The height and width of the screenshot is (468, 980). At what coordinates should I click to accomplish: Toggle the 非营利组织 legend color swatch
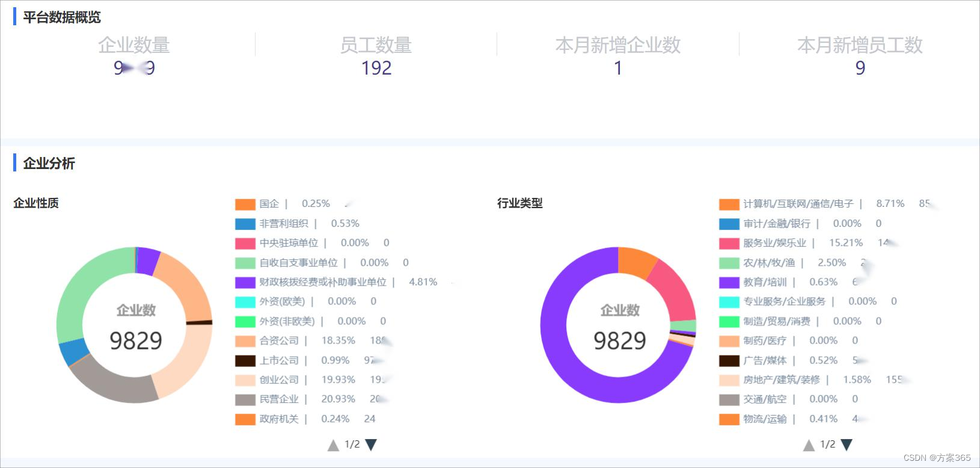[x=245, y=224]
